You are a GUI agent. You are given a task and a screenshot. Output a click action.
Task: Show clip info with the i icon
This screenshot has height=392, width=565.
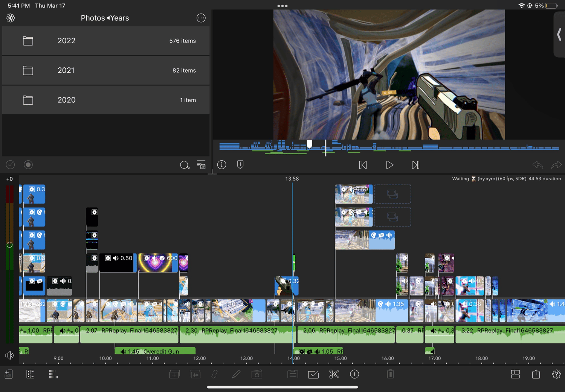(x=222, y=165)
